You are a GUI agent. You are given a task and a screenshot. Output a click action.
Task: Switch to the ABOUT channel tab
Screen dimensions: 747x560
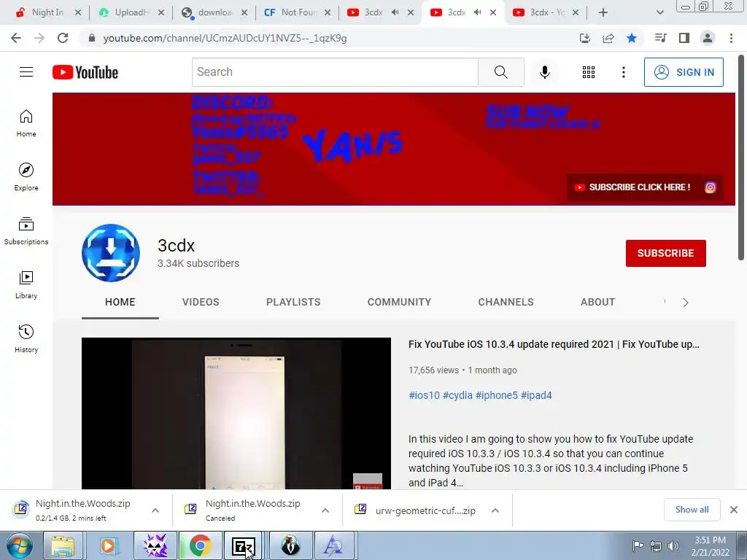tap(598, 302)
